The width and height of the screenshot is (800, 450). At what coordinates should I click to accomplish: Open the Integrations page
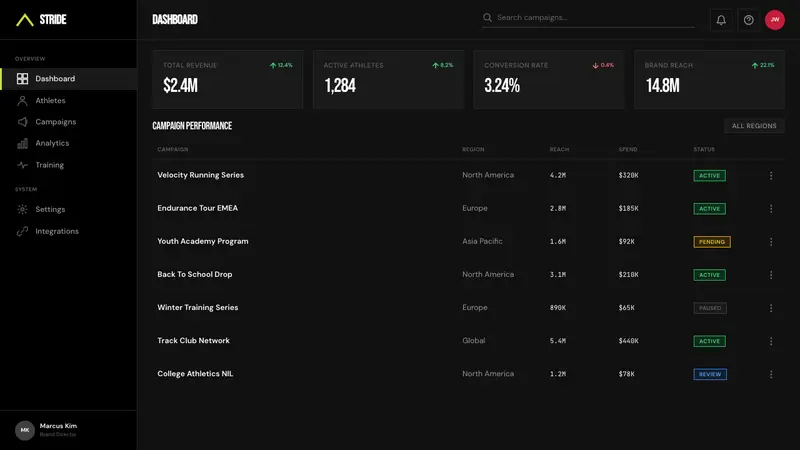(x=68, y=231)
